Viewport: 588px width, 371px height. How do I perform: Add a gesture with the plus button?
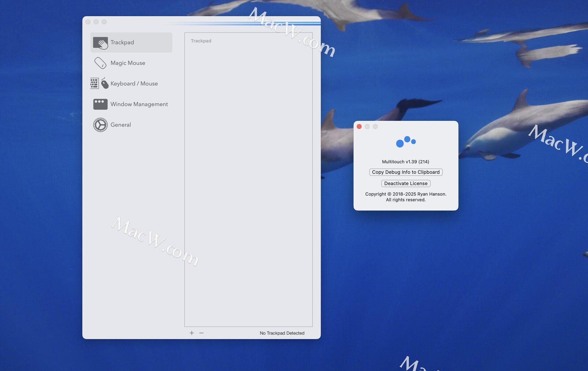(x=192, y=333)
